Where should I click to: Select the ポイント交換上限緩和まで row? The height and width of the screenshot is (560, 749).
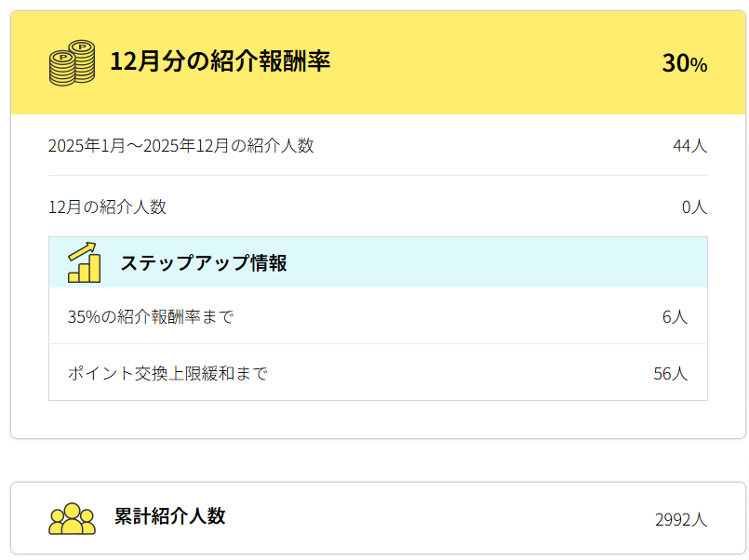click(x=167, y=374)
